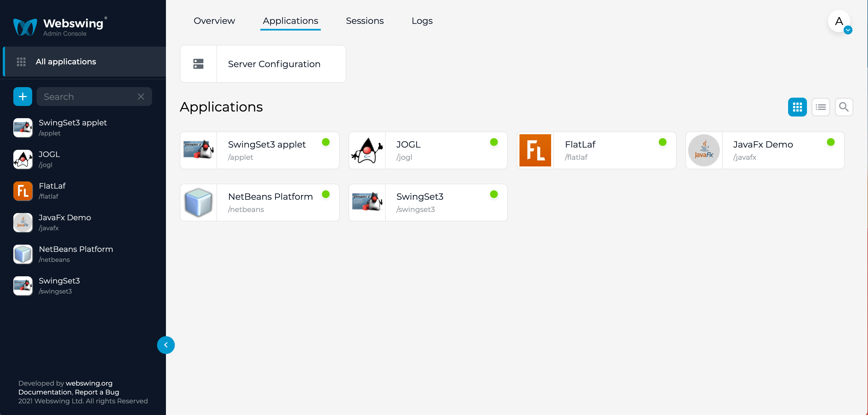Open FlatLaf icon in sidebar
Screen dimensions: 868x415
click(23, 191)
